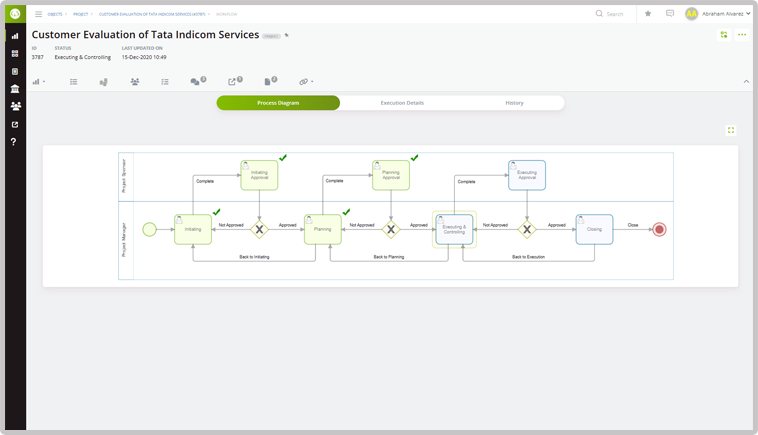
Task: Select the Executing & Controlling task node
Action: (x=454, y=229)
